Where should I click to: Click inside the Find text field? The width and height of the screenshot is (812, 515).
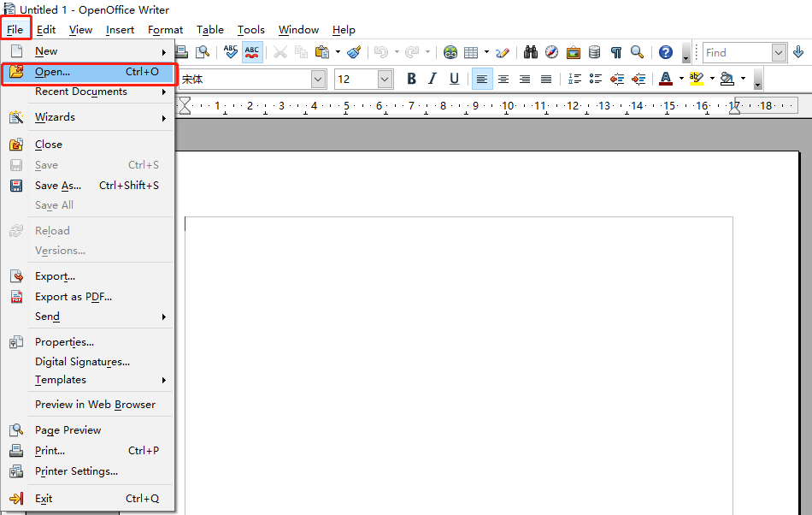point(736,52)
